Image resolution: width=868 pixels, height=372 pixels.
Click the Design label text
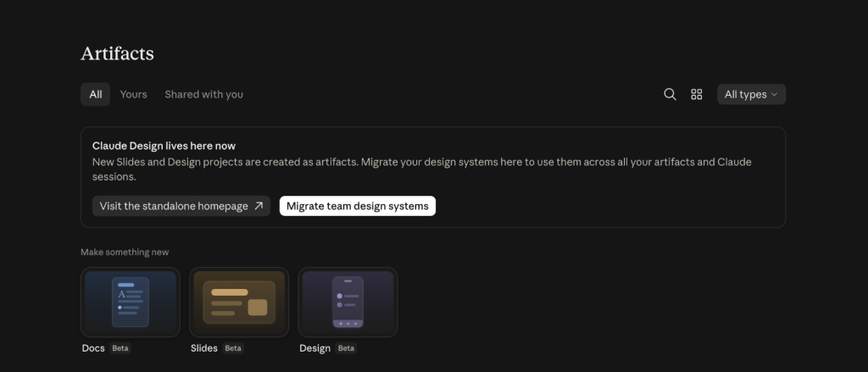pos(315,348)
